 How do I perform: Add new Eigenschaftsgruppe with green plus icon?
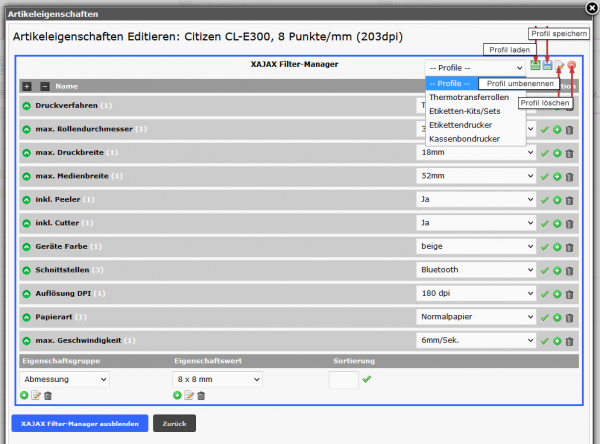pos(24,396)
